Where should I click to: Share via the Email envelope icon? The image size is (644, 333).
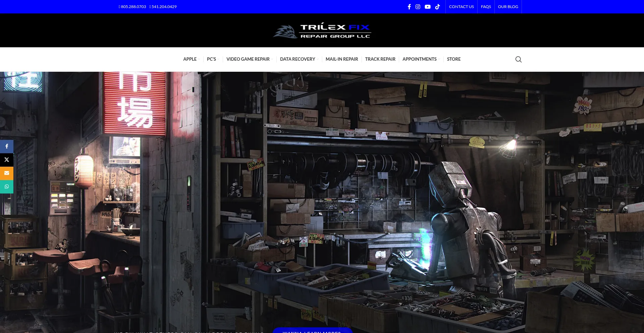[x=6, y=173]
